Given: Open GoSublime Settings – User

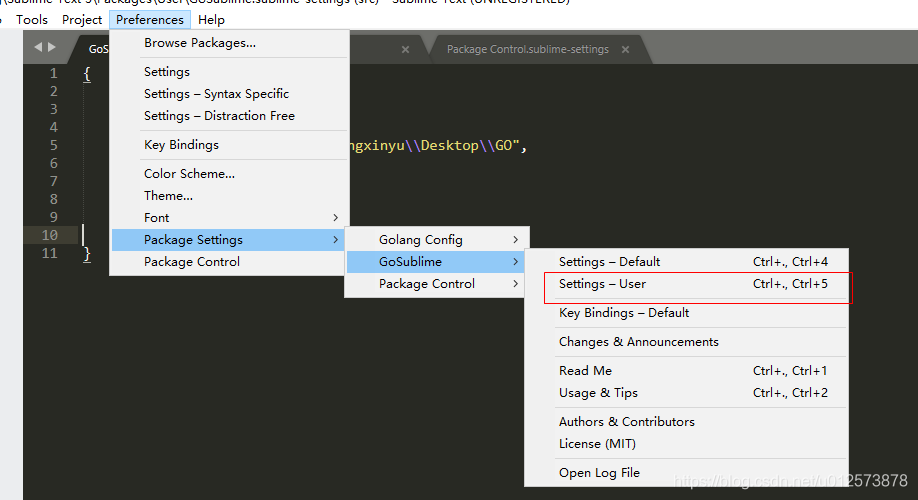Looking at the screenshot, I should click(x=686, y=284).
